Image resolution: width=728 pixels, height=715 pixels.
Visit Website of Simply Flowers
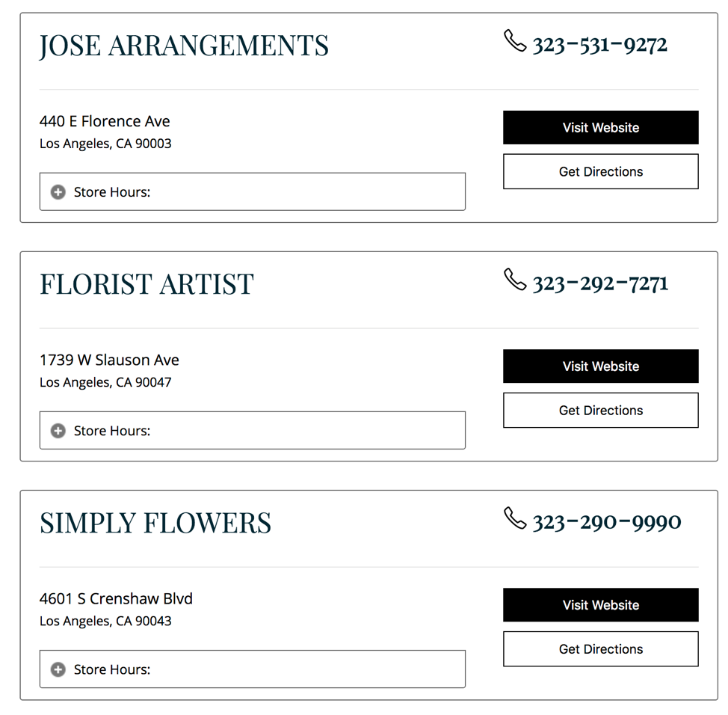click(x=601, y=605)
